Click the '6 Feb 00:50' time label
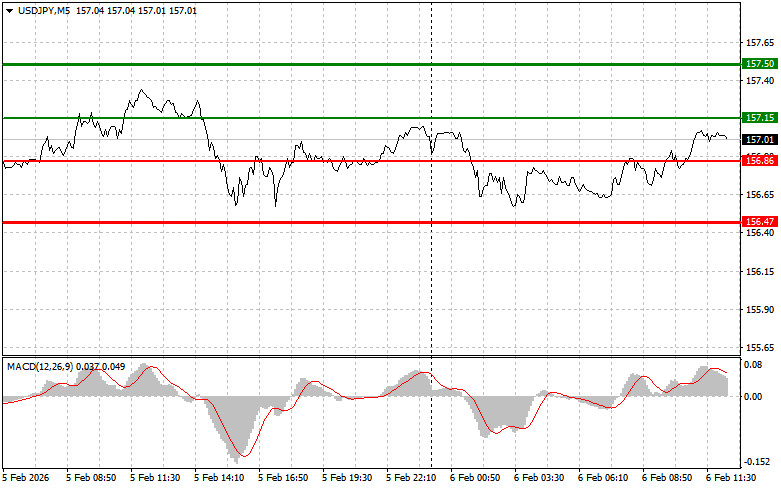The height and width of the screenshot is (489, 781). [477, 478]
